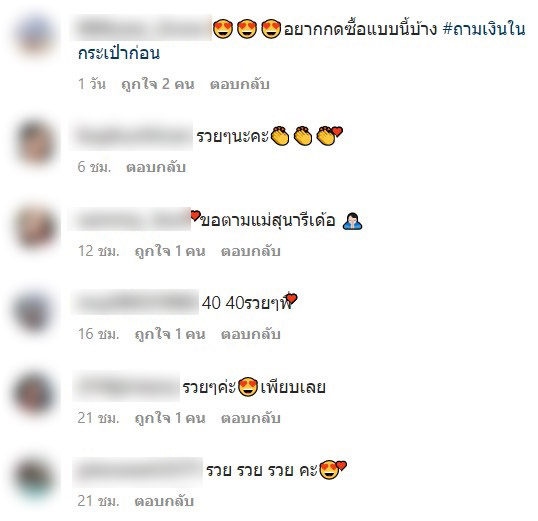Reply to the first comment posted 1 วัน ago
The image size is (538, 521).
pos(239,84)
